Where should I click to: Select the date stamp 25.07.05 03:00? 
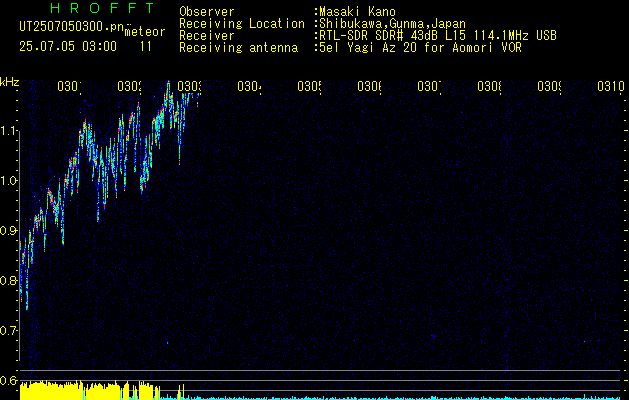(x=68, y=47)
